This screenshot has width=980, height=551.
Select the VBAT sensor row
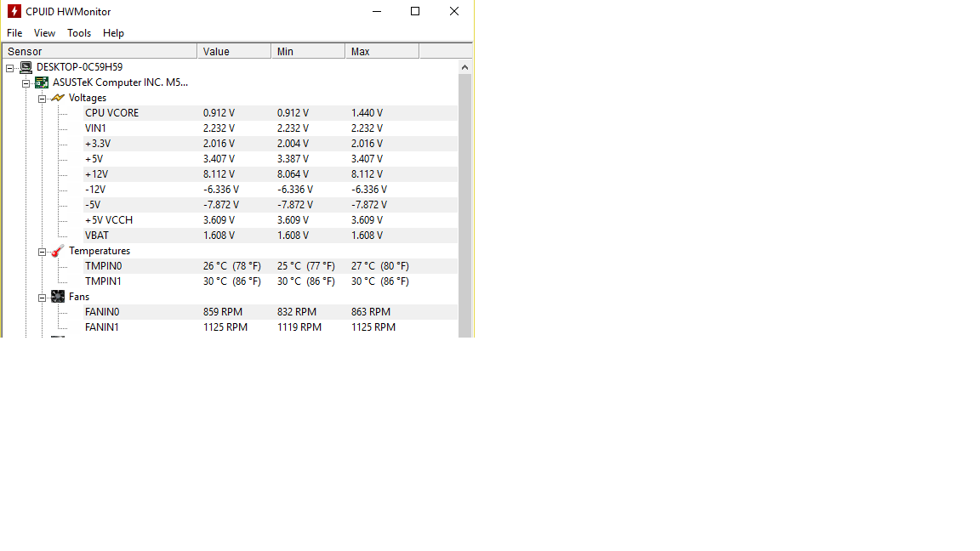tap(270, 236)
